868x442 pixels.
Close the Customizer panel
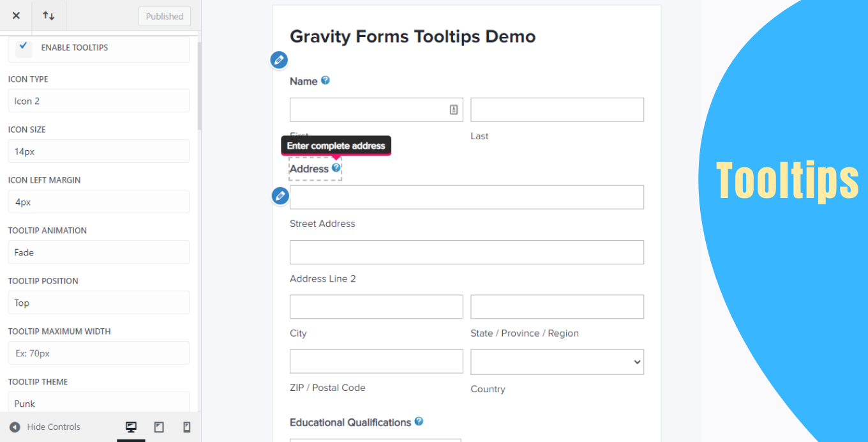click(16, 16)
